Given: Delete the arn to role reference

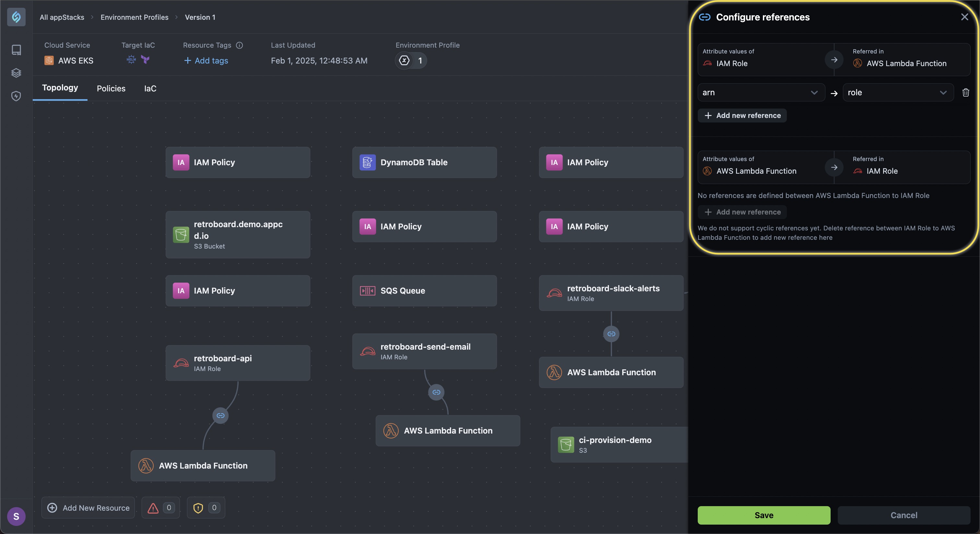Looking at the screenshot, I should coord(965,92).
